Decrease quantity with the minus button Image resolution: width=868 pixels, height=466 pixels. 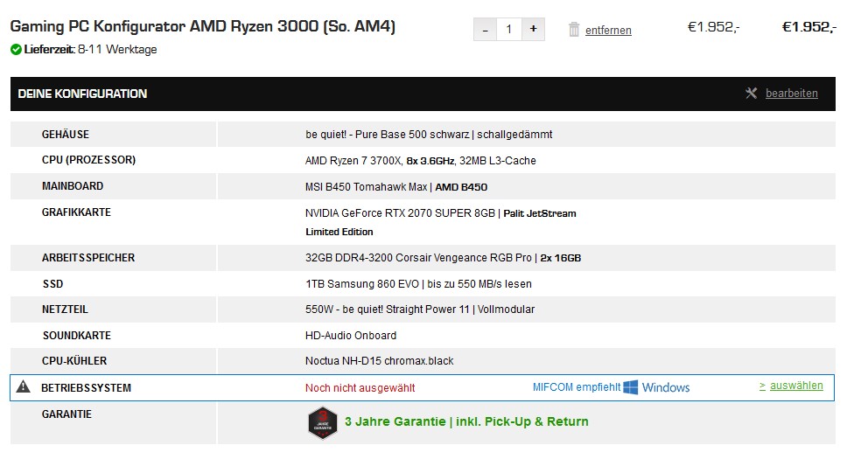click(485, 30)
